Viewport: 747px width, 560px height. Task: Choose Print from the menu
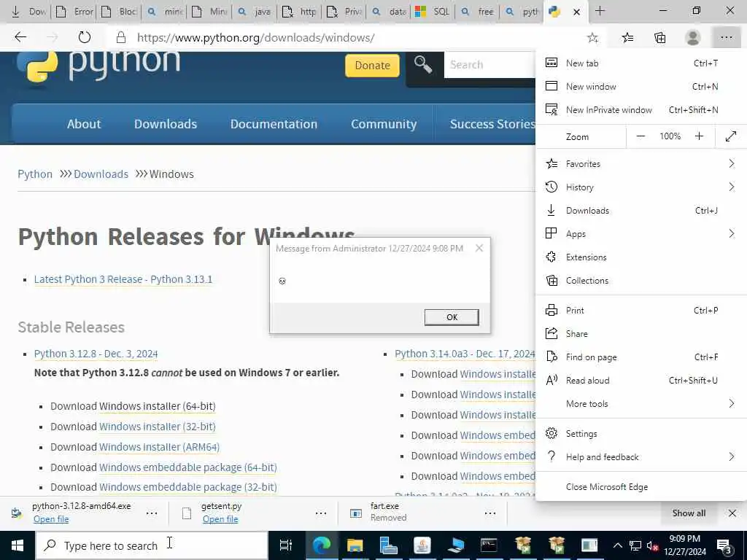pyautogui.click(x=640, y=311)
